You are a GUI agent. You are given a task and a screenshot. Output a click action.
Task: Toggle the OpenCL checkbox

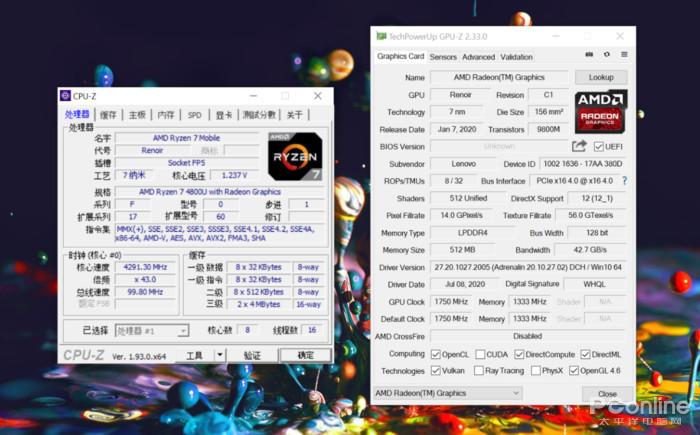tap(436, 354)
